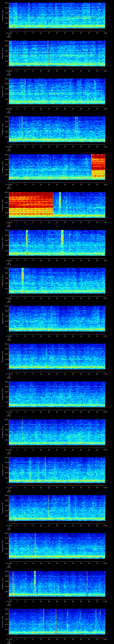The width and height of the screenshot is (114, 644).
Task: Select the spectrogram panel starting at 10:10:00
Action: tap(57, 357)
